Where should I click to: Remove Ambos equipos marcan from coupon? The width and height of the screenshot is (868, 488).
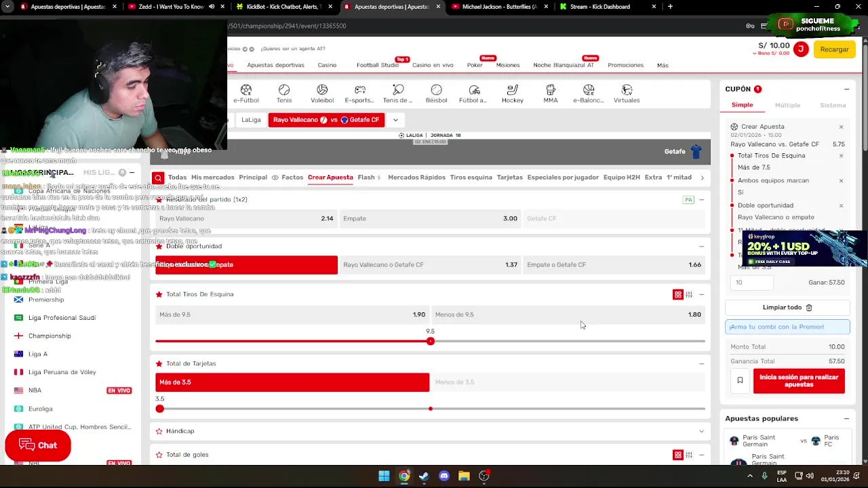click(x=841, y=181)
